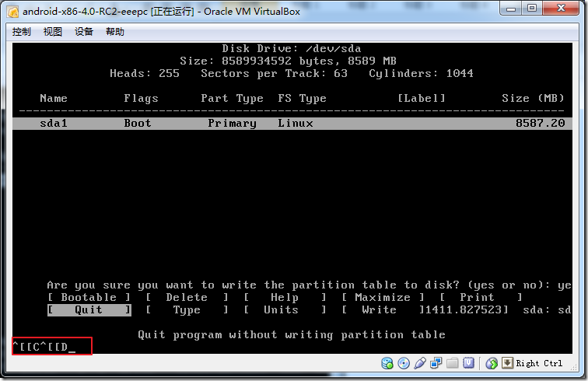
Task: Click the [Label] column header
Action: point(422,99)
